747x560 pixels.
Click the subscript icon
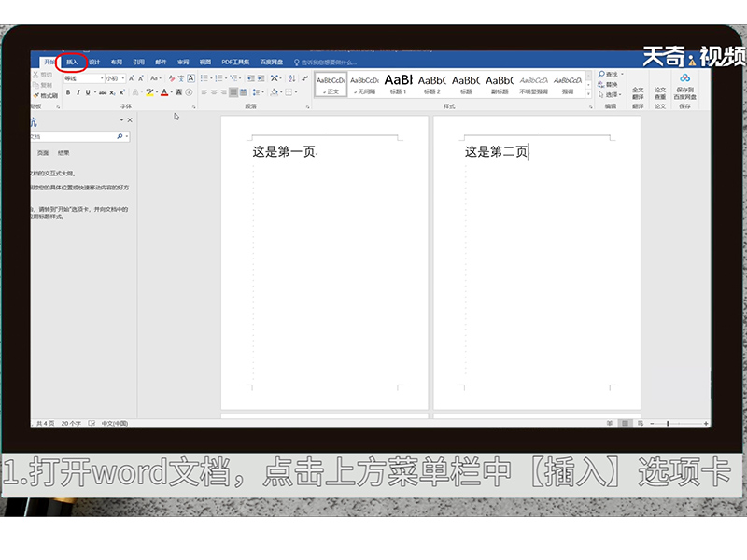pyautogui.click(x=112, y=91)
